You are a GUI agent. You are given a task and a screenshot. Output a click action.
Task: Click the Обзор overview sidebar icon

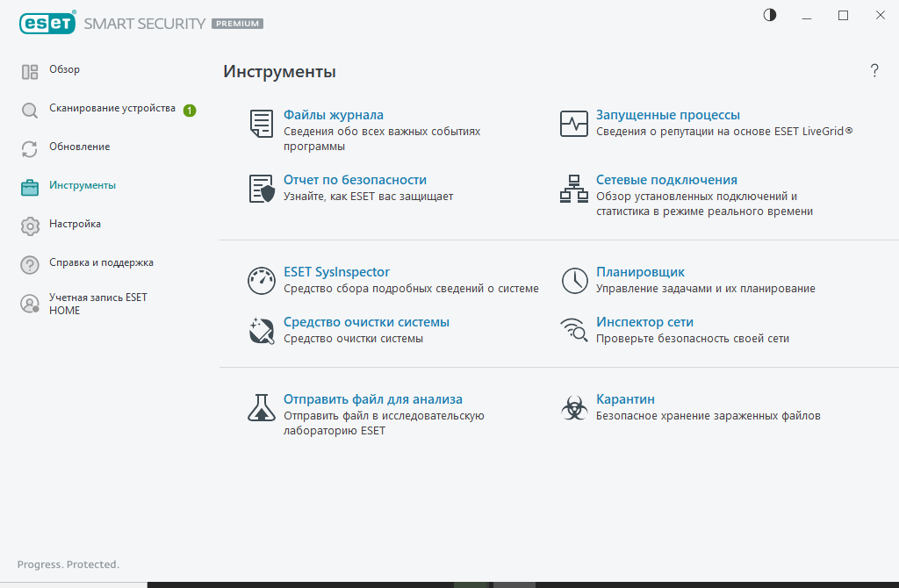pos(30,72)
